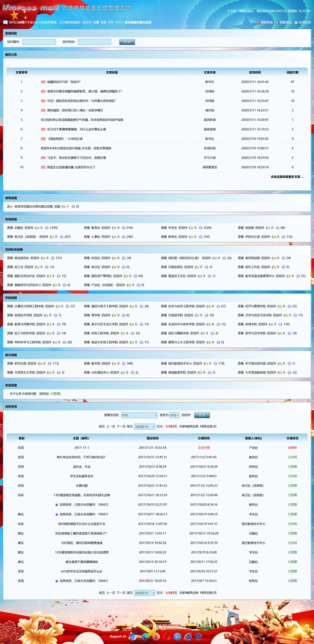The width and height of the screenshot is (314, 644).
Task: Go to 首页 in the pagination above the table
Action: click(x=102, y=426)
